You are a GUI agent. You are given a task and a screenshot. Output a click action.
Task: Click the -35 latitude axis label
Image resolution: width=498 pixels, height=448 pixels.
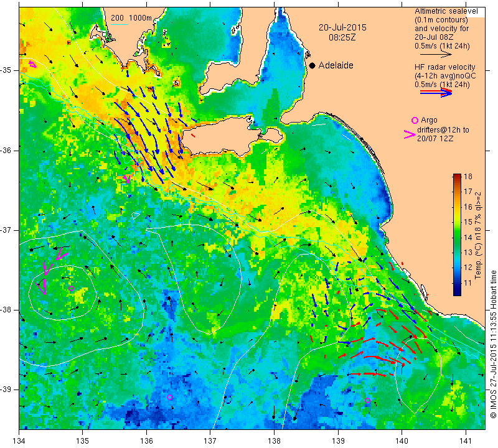click(x=6, y=70)
